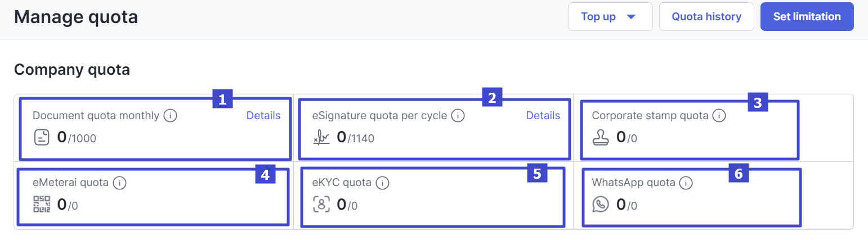The width and height of the screenshot is (868, 240).
Task: Click the signature icon under eSignature quota
Action: 321,138
